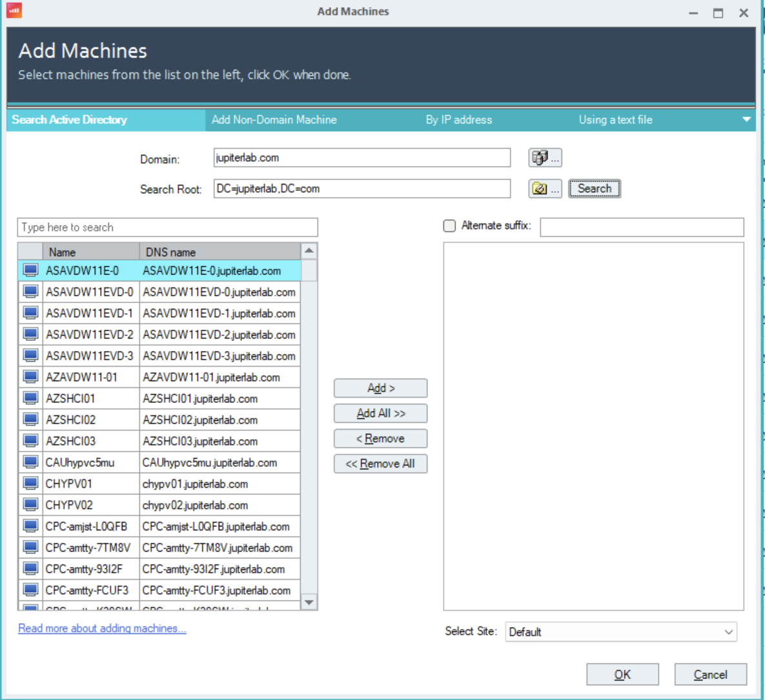765x700 pixels.
Task: Click computer icon for CAUhypvc5mu
Action: 31,462
